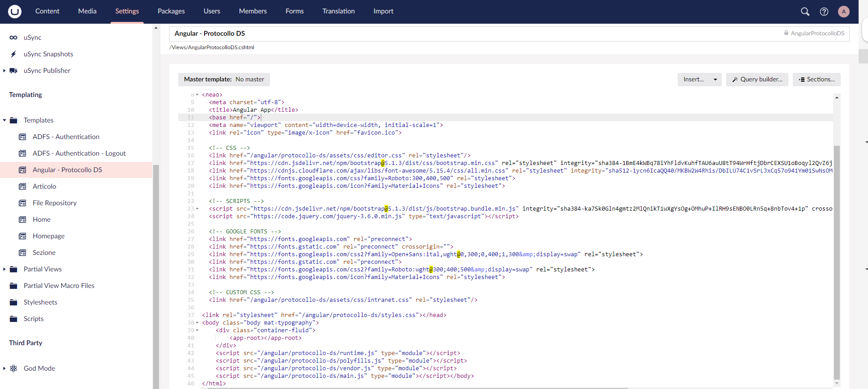Click the lock icon beside AngularProtocolloDS alias
This screenshot has width=868, height=389.
(x=786, y=33)
